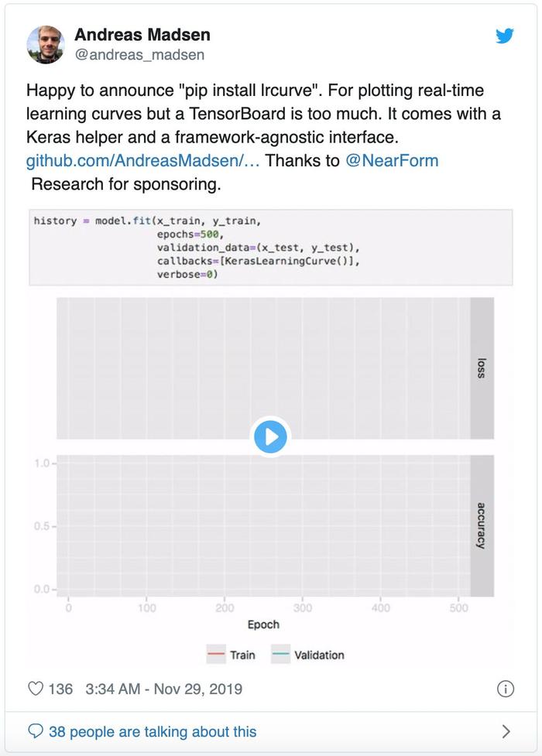Click the Epoch axis label
The image size is (542, 756).
point(263,624)
